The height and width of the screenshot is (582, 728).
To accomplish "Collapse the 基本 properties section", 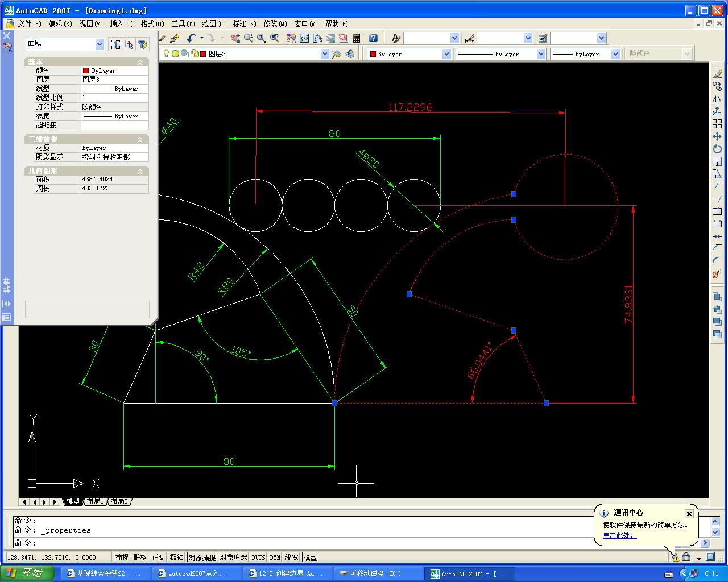I will (x=140, y=62).
